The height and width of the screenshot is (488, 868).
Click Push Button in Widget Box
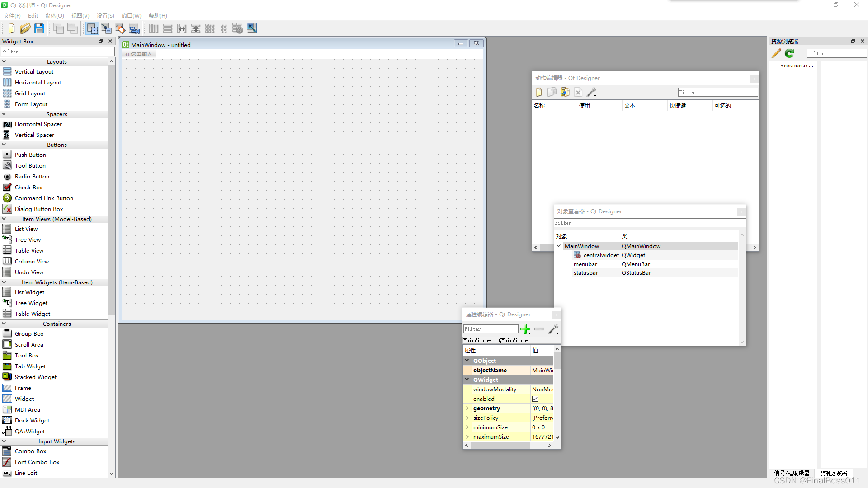pyautogui.click(x=30, y=155)
